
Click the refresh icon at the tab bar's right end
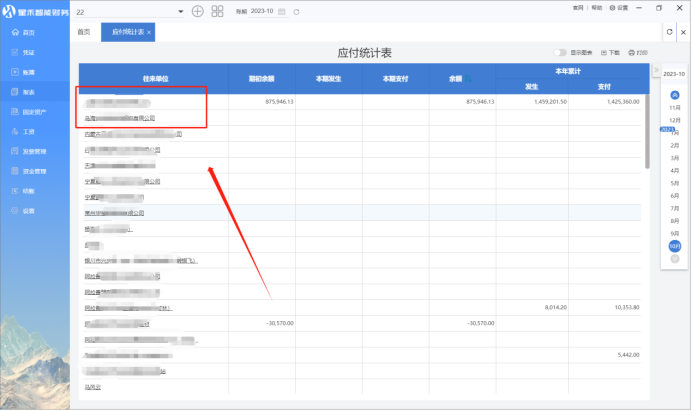coord(669,32)
